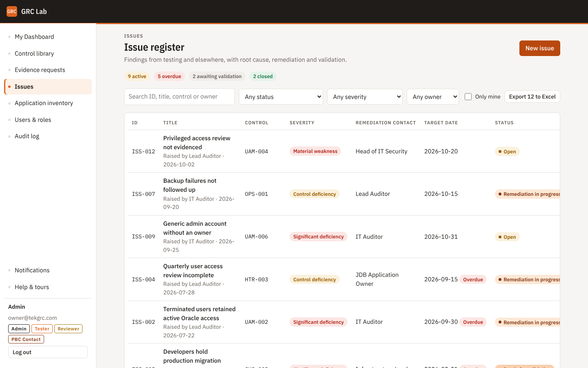Click the Log out button
Screen dimensions: 588x368
pos(48,352)
